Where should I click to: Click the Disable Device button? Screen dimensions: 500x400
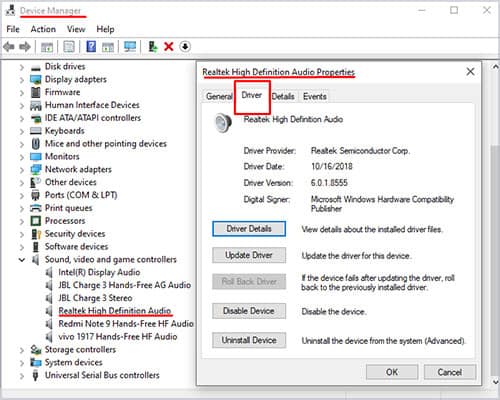(249, 311)
